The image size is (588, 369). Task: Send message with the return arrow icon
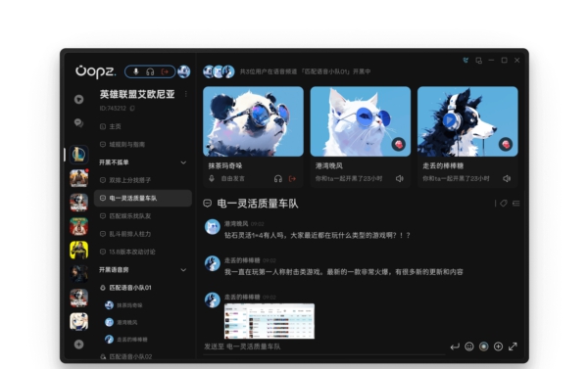(455, 346)
